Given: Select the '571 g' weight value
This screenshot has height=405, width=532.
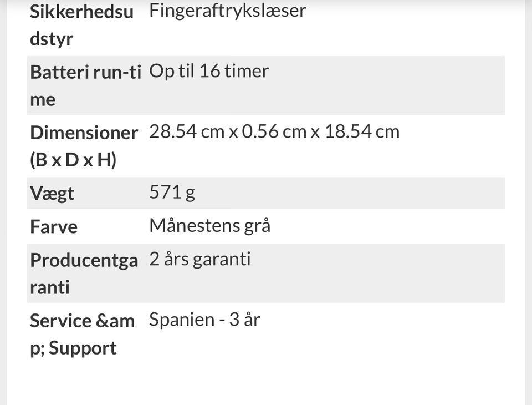Looking at the screenshot, I should tap(172, 193).
